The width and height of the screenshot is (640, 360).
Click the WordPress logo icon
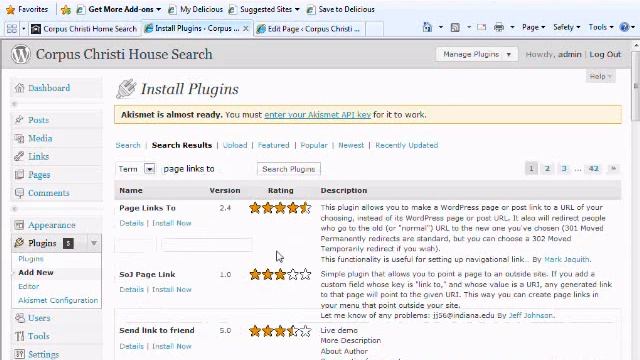[20, 54]
